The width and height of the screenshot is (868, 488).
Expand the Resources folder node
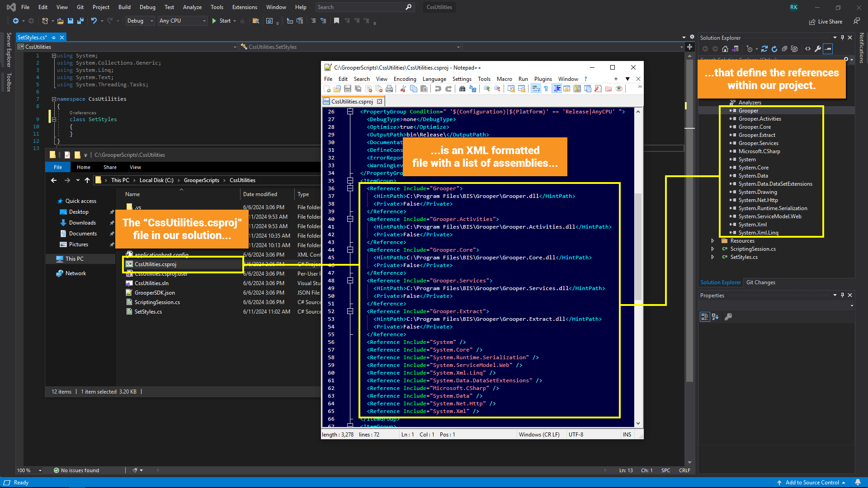coord(713,241)
